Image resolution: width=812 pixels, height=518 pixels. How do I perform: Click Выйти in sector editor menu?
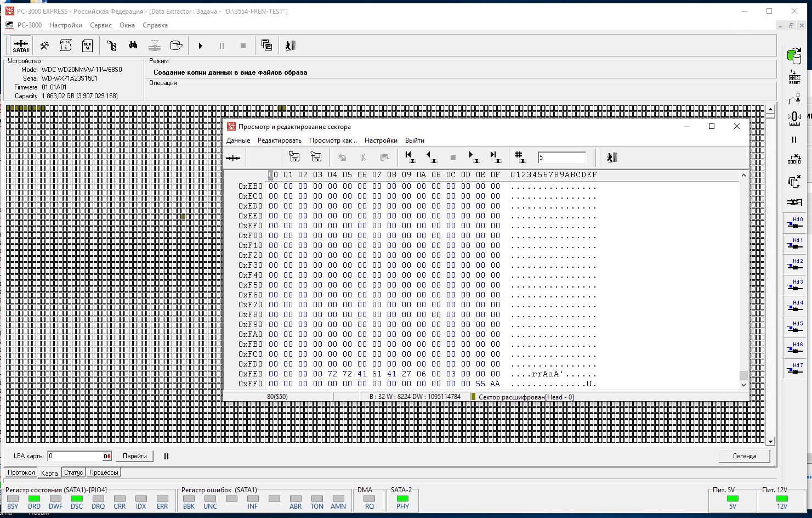click(x=414, y=140)
